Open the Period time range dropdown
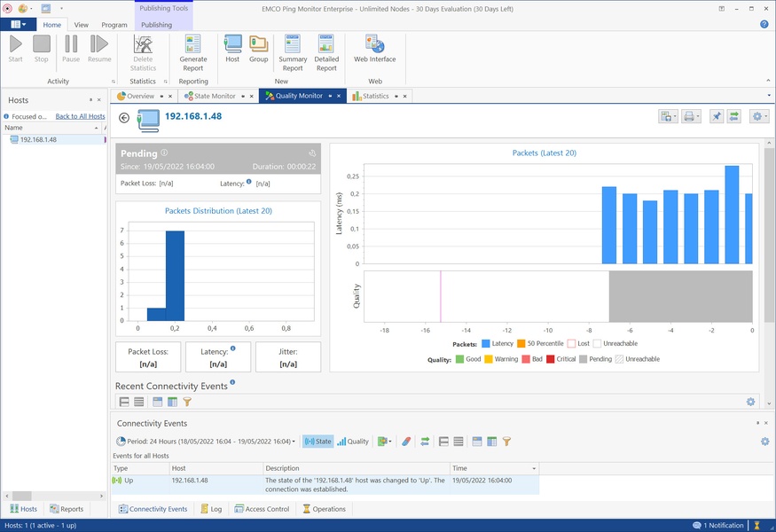Viewport: 776px width, 532px height. (x=206, y=441)
